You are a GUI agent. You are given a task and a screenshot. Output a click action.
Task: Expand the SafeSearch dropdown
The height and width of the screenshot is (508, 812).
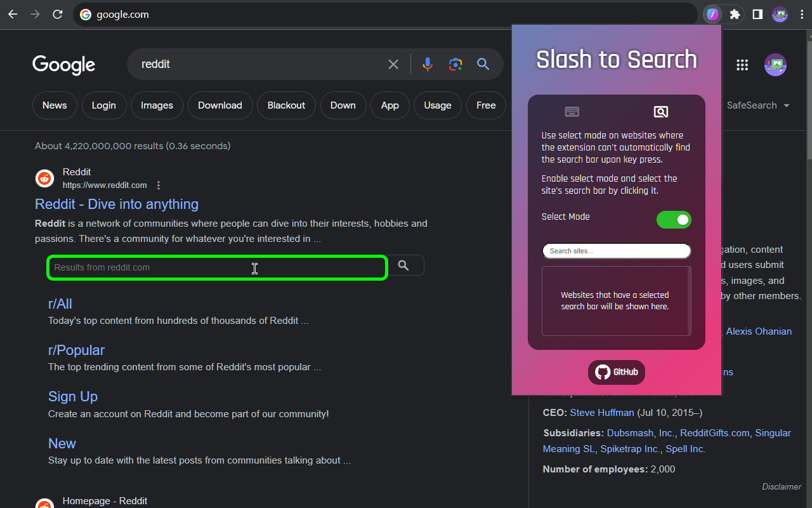click(758, 105)
